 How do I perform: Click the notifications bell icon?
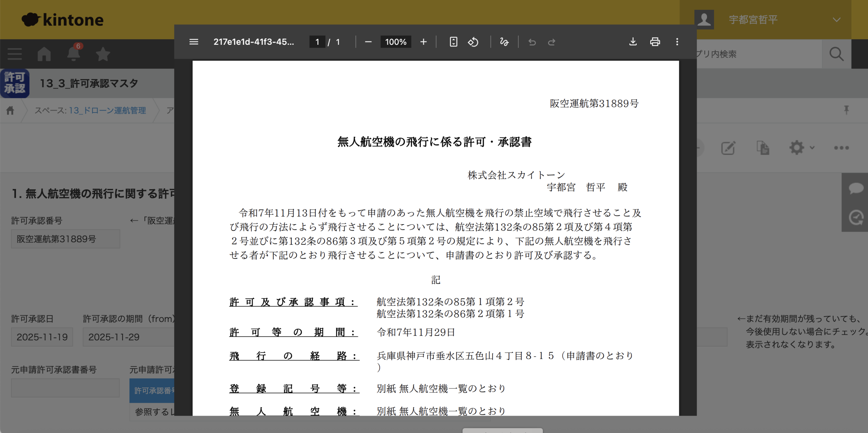tap(73, 54)
